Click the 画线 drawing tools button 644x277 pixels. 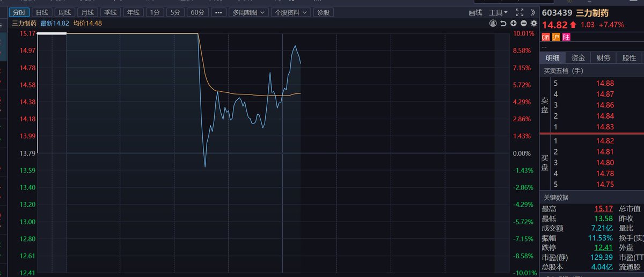pyautogui.click(x=475, y=12)
